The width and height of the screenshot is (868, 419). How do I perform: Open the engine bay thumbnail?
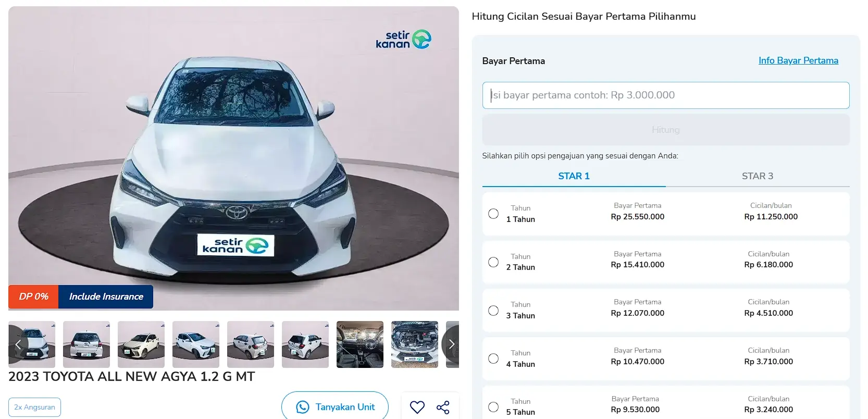415,344
